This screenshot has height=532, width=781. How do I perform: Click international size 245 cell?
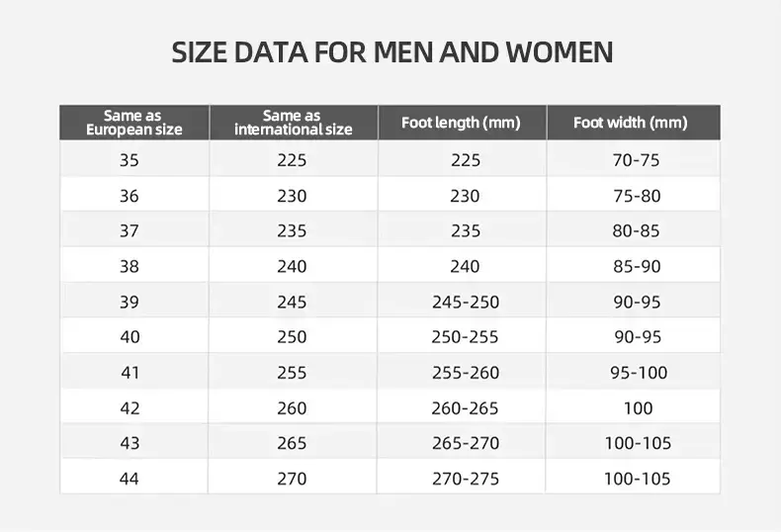click(294, 301)
